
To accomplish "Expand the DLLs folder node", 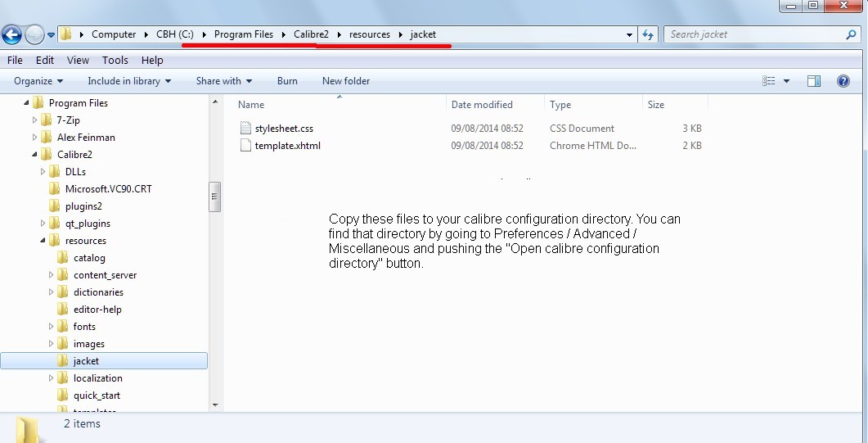I will click(x=43, y=172).
